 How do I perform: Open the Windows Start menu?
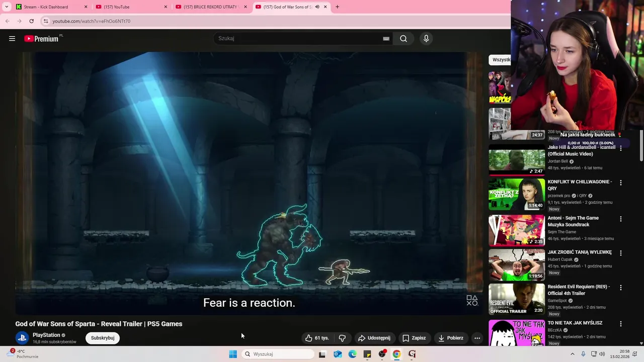click(x=233, y=354)
